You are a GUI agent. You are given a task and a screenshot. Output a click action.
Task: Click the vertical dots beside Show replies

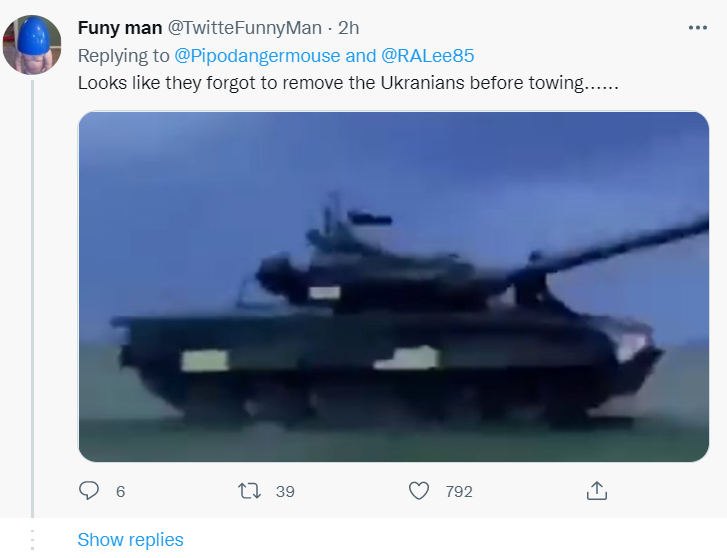coord(33,540)
